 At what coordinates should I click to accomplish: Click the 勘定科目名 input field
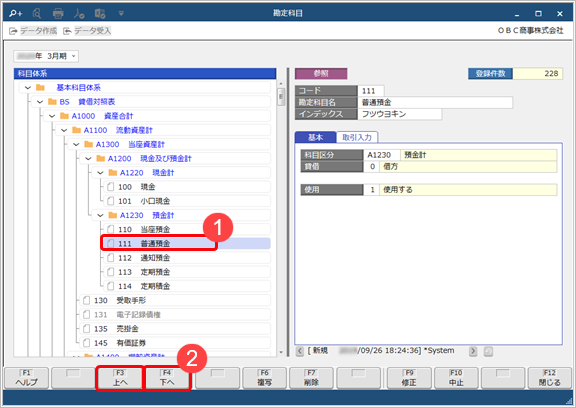point(435,102)
